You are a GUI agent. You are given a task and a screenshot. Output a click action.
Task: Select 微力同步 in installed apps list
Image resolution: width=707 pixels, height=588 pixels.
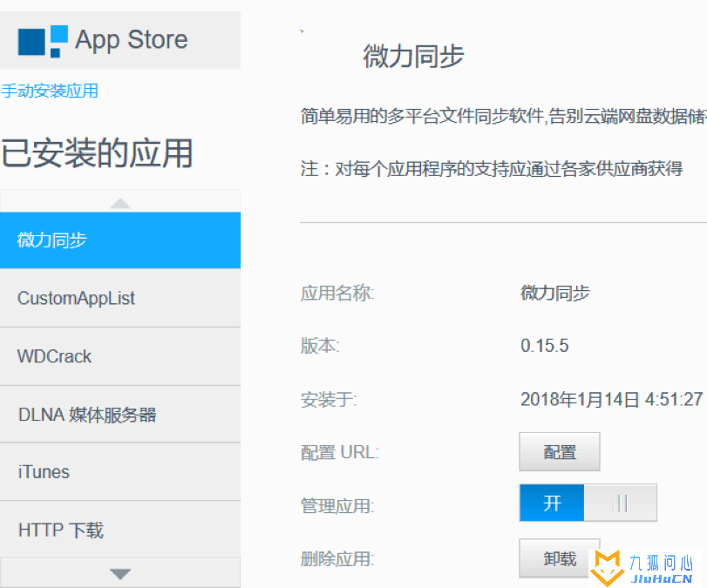click(120, 240)
